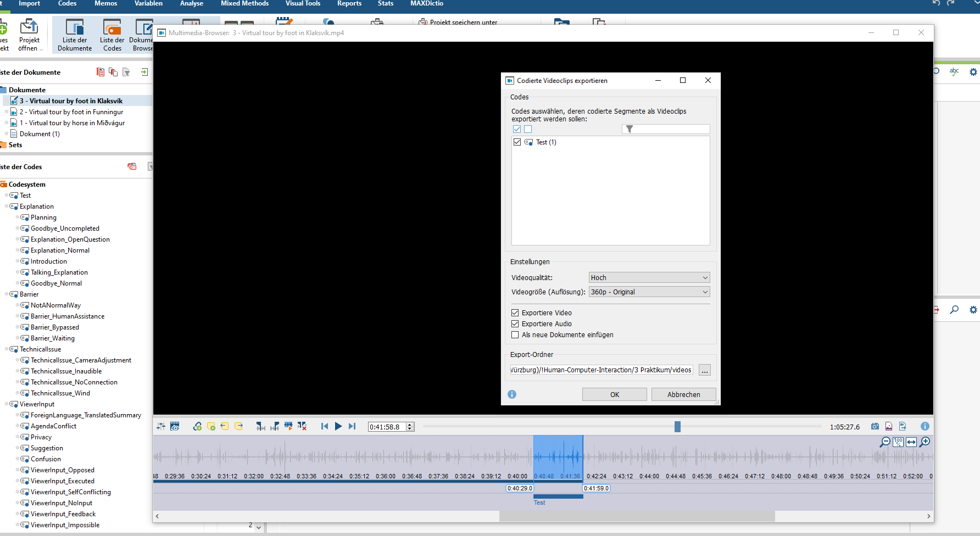Browse export folder with the ... button
Image resolution: width=980 pixels, height=536 pixels.
coord(705,370)
